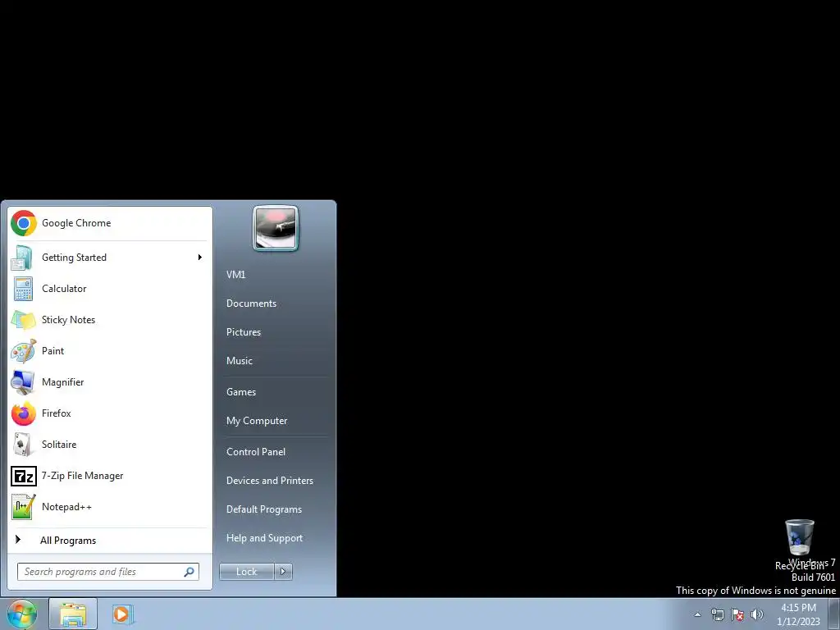Launch Firefox via its icon
Viewport: 840px width, 630px height.
[x=24, y=413]
